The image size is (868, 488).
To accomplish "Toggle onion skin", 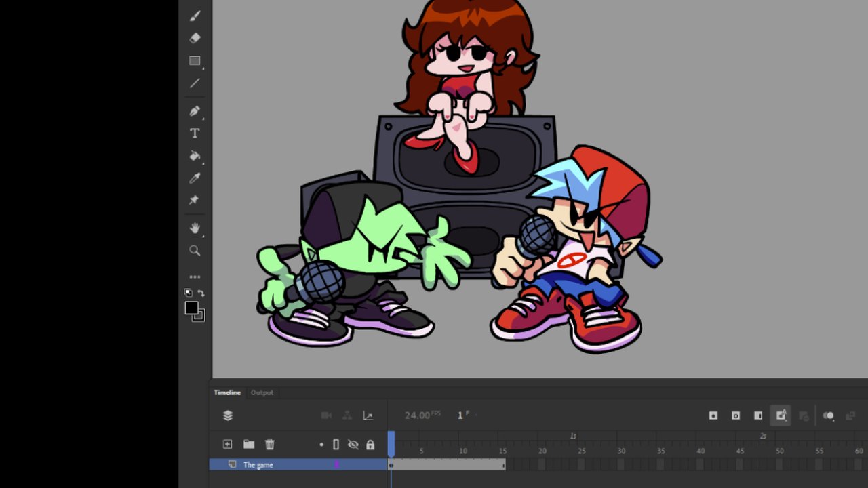I will pyautogui.click(x=829, y=415).
